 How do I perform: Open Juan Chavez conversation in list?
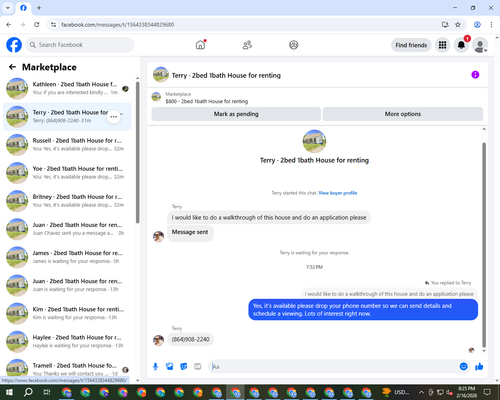point(67,229)
